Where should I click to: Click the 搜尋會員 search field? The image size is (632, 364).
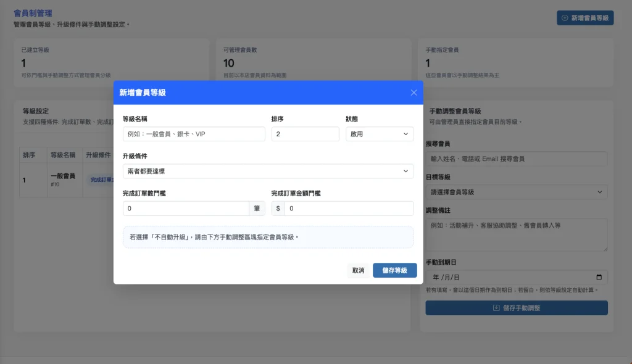click(516, 159)
